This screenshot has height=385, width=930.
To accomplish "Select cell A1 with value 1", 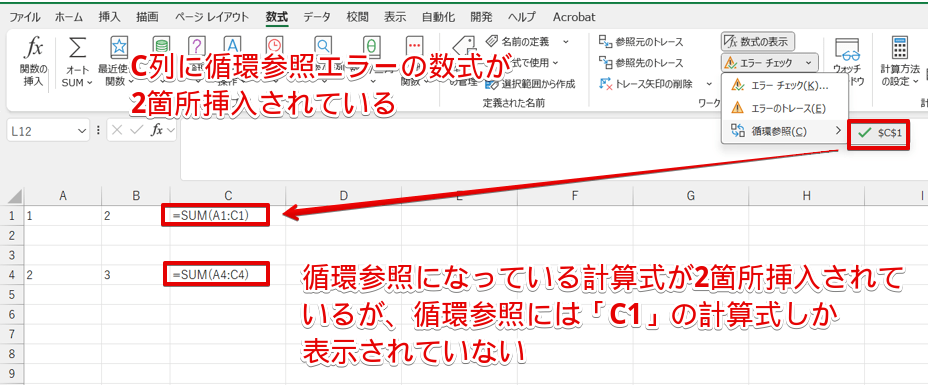I will pos(62,217).
